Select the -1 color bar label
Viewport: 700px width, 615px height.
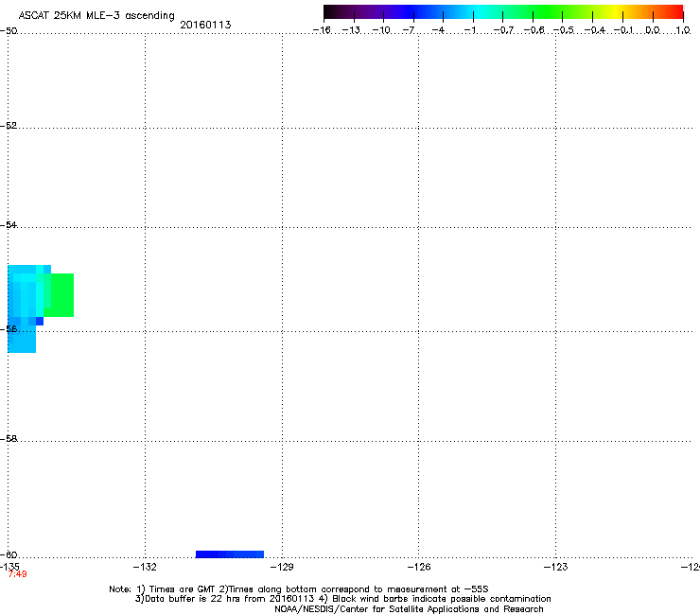[469, 30]
